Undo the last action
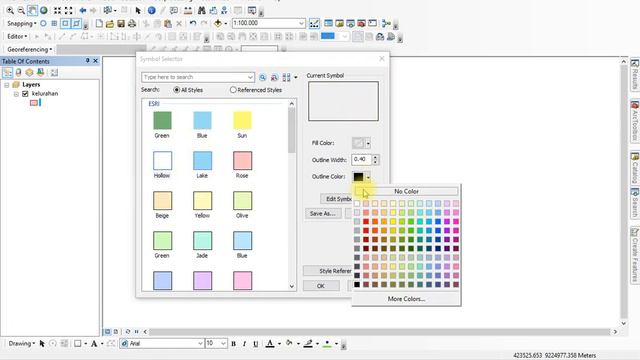640x360 pixels. (x=193, y=24)
